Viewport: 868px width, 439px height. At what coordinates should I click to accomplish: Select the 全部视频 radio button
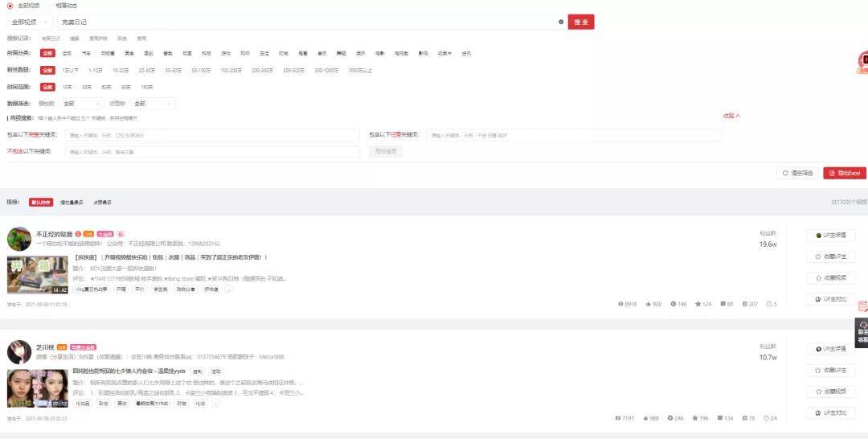pos(10,6)
